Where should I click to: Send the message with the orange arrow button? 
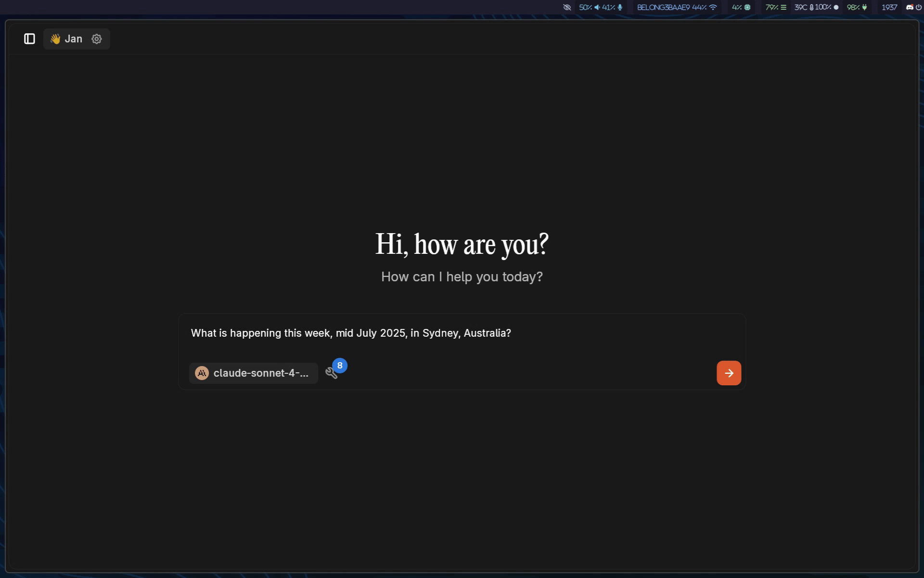click(729, 373)
